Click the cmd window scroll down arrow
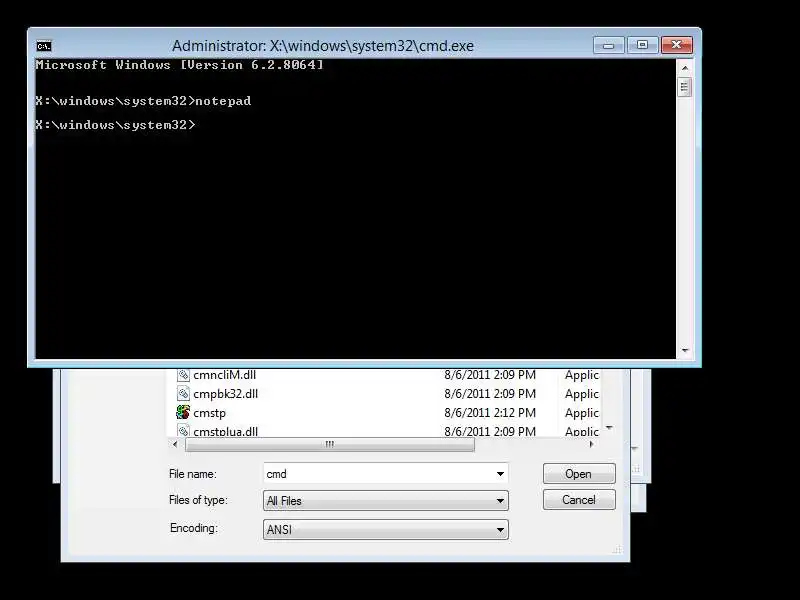This screenshot has width=800, height=600. (685, 351)
